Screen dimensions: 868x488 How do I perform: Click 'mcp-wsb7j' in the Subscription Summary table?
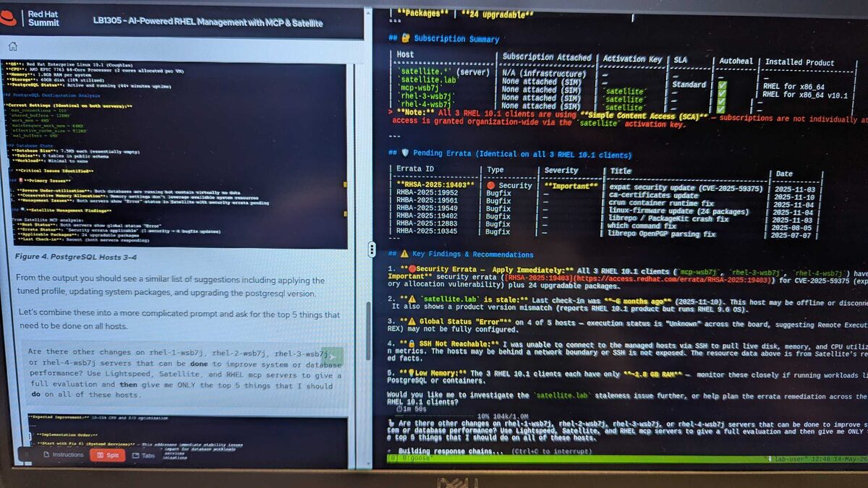coord(421,88)
